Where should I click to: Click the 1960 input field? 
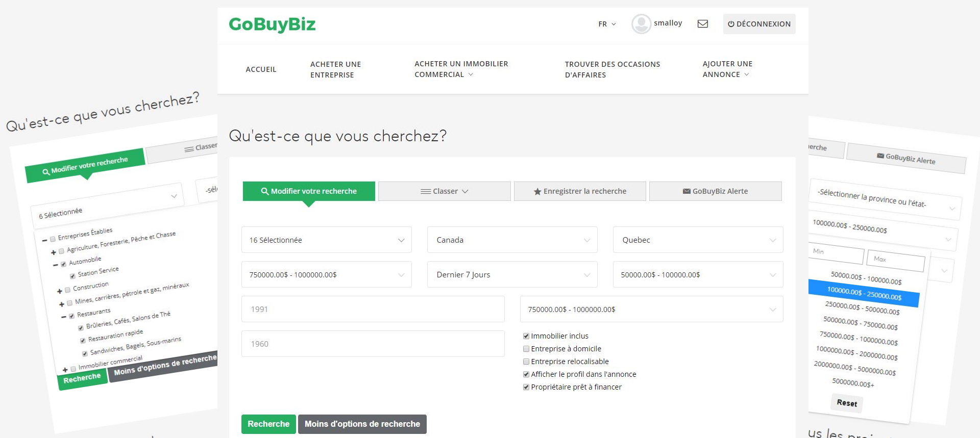(373, 344)
